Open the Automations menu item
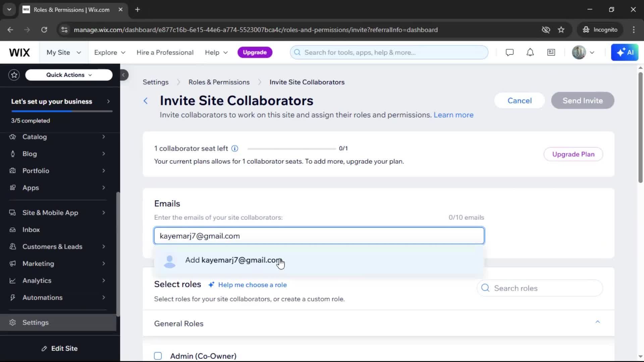Screen dimensions: 644x362 58,297
